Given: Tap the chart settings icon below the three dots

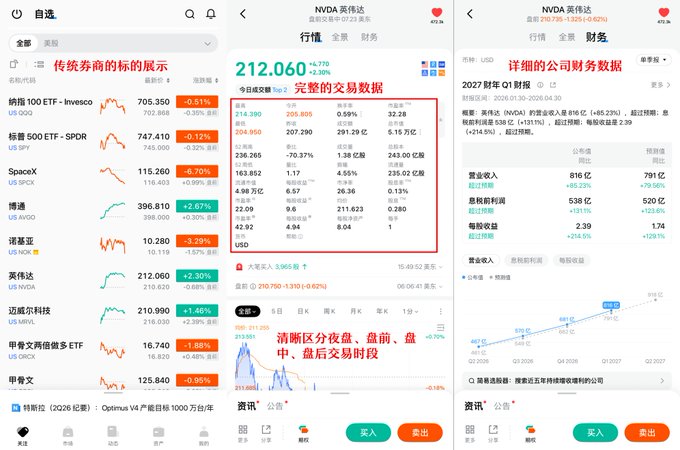Looking at the screenshot, I should pyautogui.click(x=441, y=327).
